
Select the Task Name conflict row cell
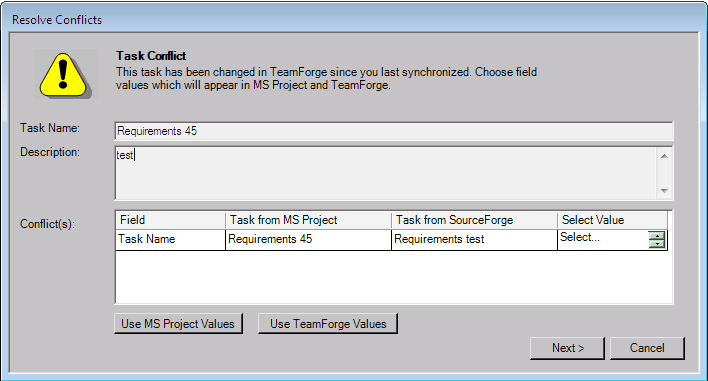pos(171,239)
